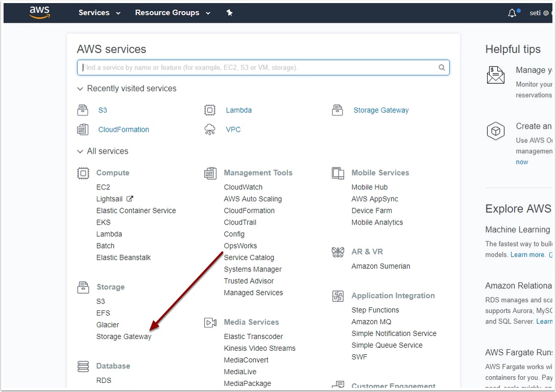Open the seti account menu
This screenshot has width=556, height=392.
(540, 13)
